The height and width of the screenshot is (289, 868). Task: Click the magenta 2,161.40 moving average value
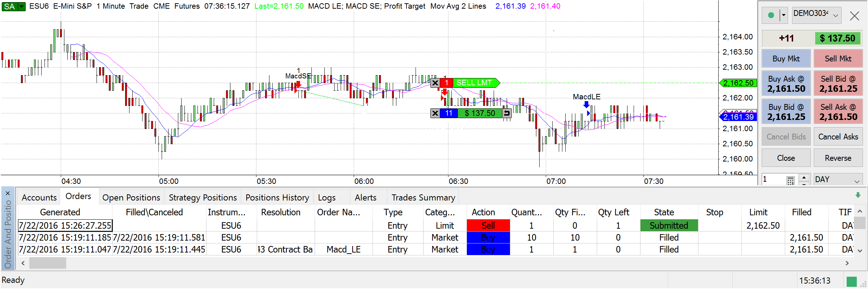pos(545,6)
